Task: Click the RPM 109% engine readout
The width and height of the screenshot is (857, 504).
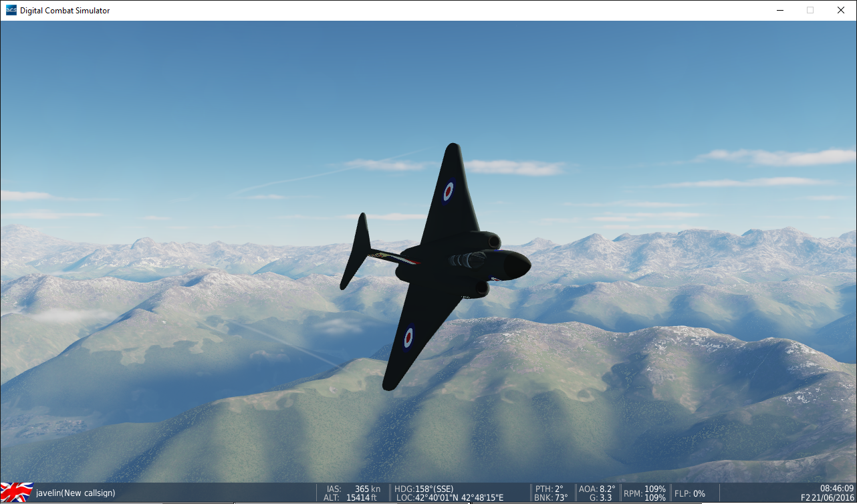Action: coord(644,493)
